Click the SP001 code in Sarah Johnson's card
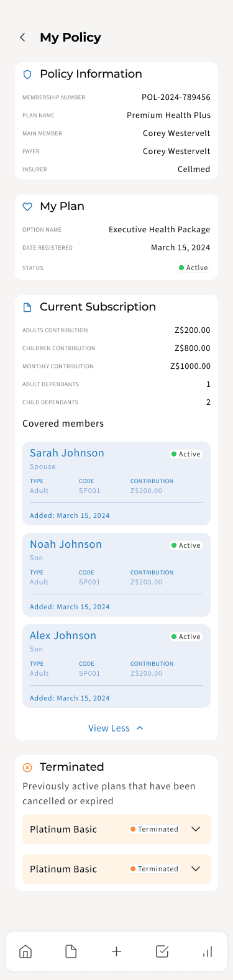Image resolution: width=233 pixels, height=980 pixels. (x=89, y=491)
